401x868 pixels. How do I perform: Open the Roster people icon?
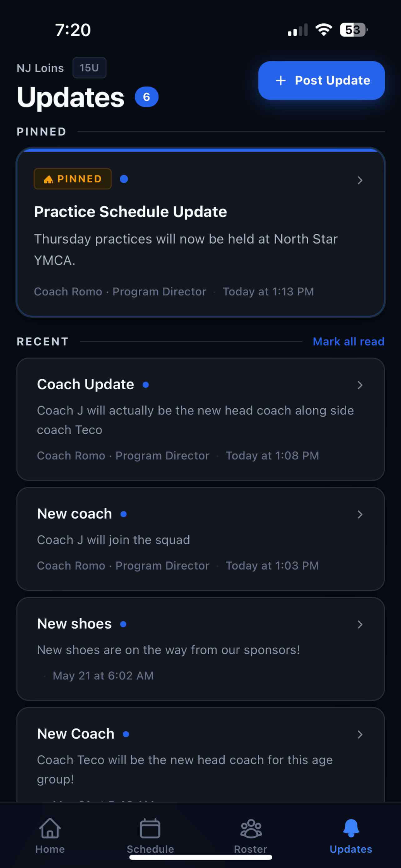251,828
